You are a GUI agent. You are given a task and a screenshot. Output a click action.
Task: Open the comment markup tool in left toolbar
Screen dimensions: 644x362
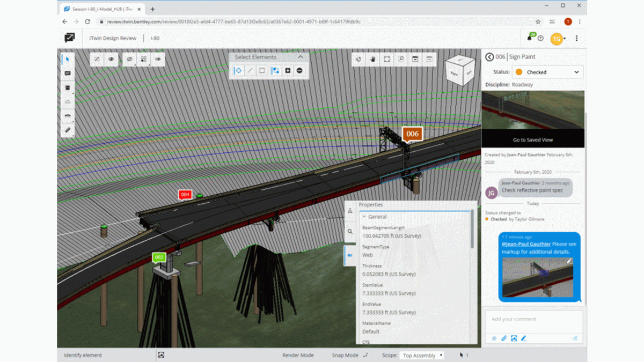(68, 73)
